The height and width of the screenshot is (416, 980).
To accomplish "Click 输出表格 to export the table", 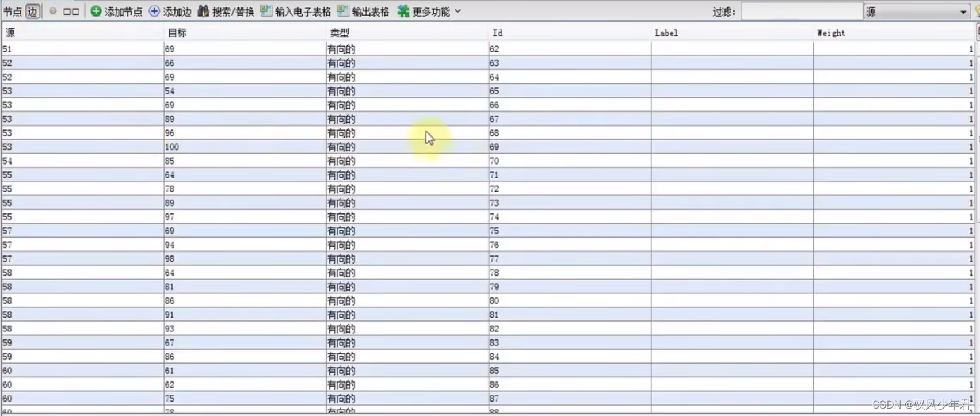I will click(363, 12).
